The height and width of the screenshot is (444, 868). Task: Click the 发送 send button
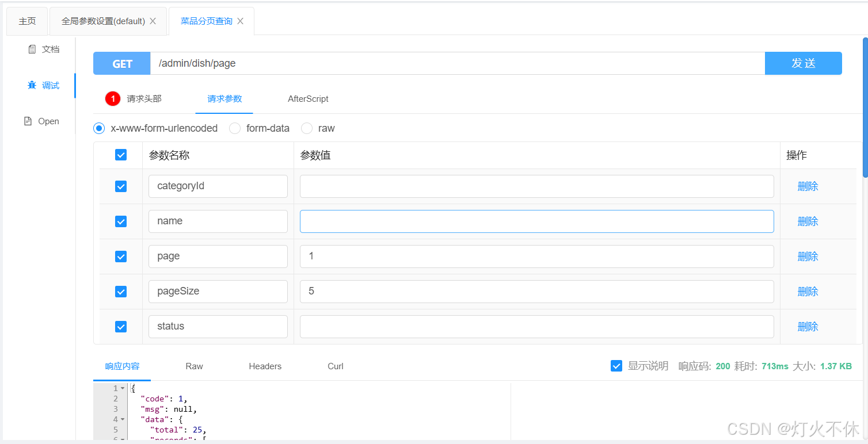804,63
